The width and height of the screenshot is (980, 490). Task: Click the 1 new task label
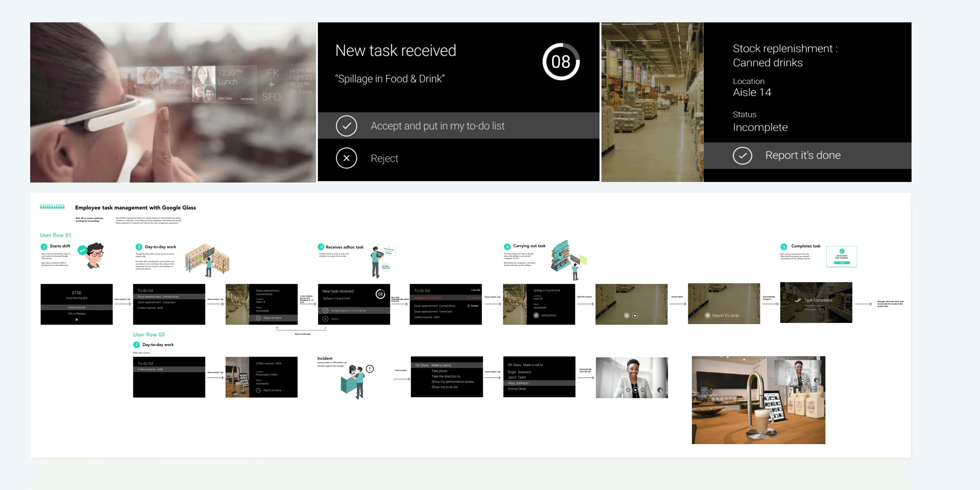(x=475, y=290)
